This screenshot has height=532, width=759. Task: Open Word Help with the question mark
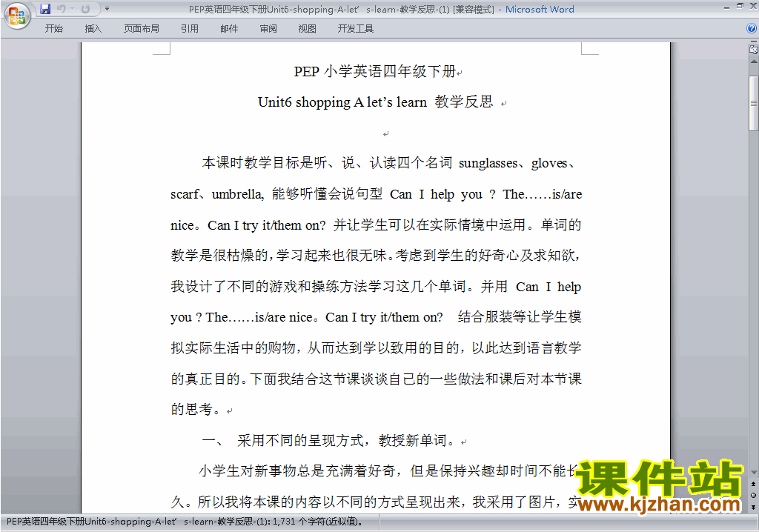point(752,29)
